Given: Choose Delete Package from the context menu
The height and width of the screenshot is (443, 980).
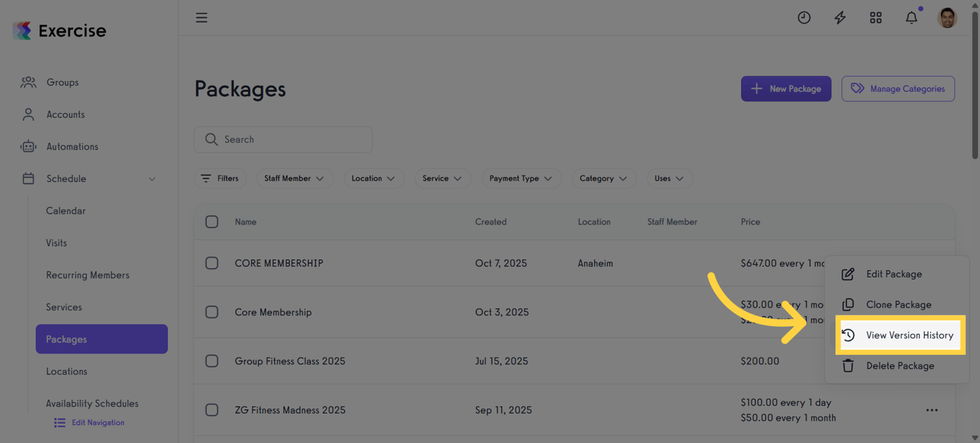Looking at the screenshot, I should coord(900,366).
